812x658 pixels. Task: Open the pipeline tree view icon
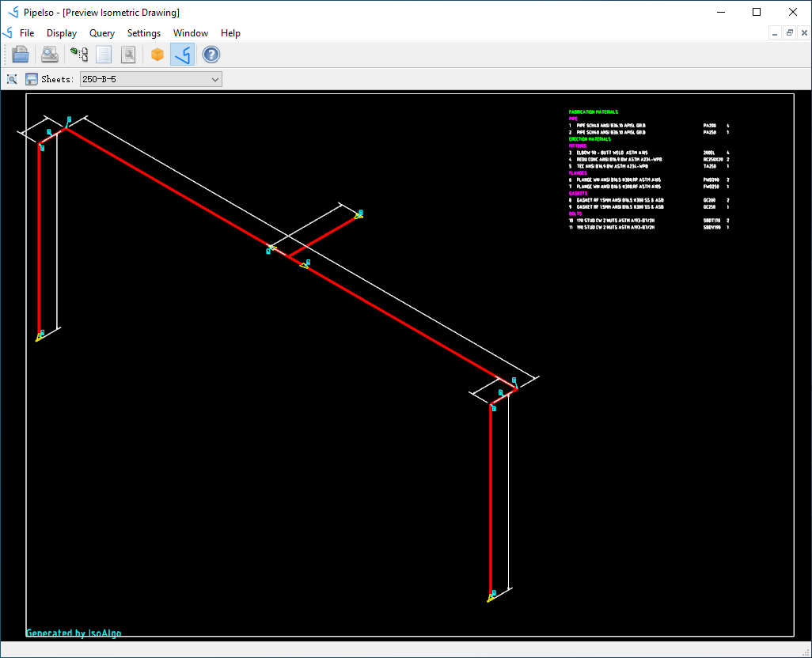[79, 55]
